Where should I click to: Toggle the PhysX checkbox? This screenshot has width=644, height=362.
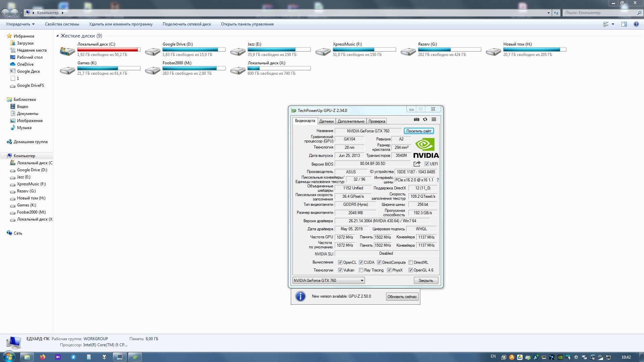pos(389,270)
